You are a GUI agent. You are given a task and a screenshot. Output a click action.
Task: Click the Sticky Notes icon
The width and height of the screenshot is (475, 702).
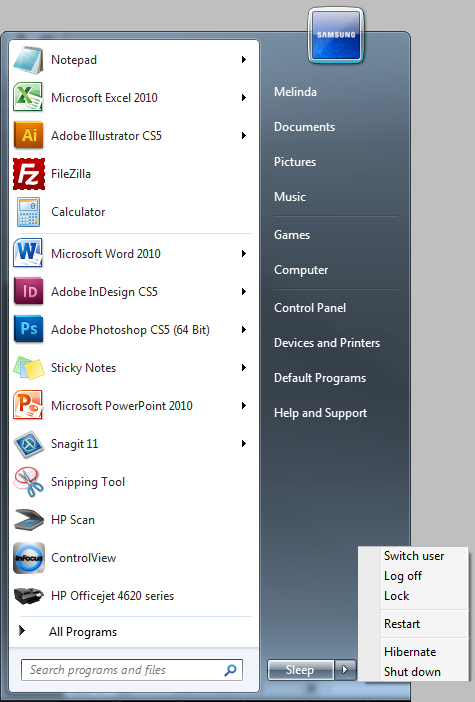29,368
